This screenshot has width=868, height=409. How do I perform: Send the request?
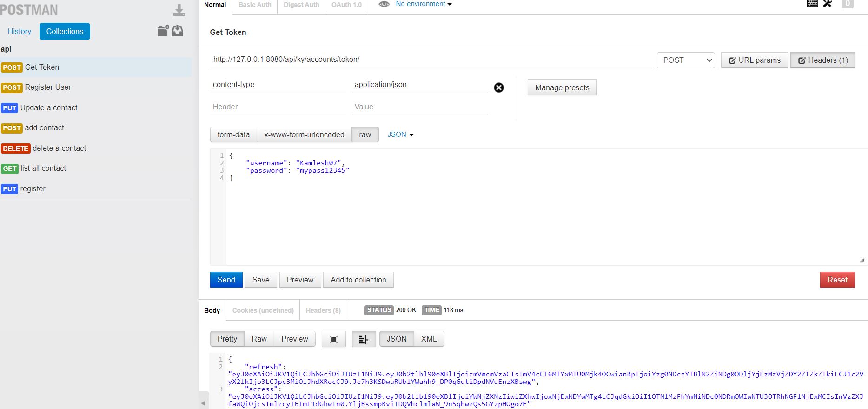226,280
